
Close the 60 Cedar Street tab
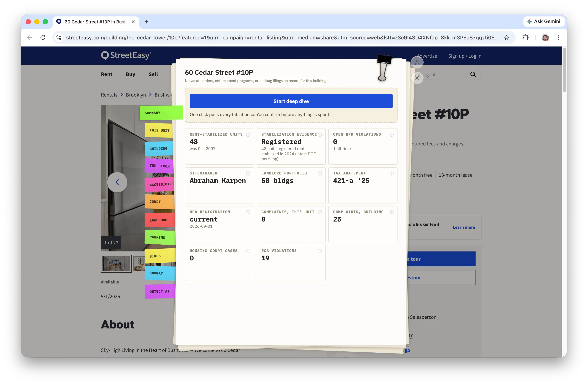pyautogui.click(x=133, y=22)
